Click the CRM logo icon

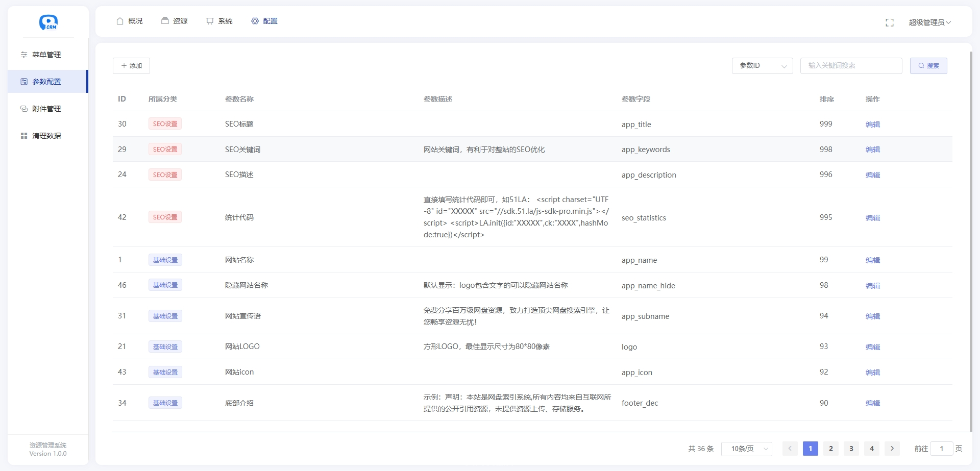pyautogui.click(x=48, y=22)
